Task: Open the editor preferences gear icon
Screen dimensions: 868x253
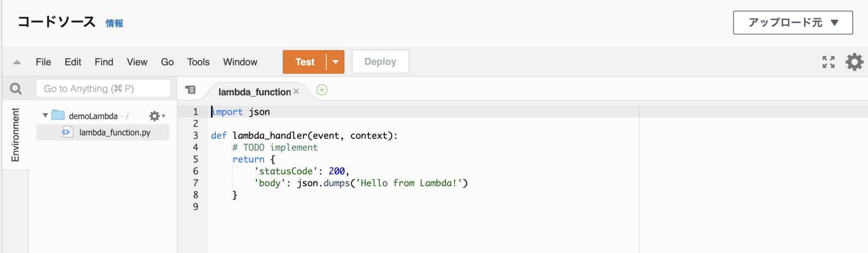Action: (x=854, y=62)
